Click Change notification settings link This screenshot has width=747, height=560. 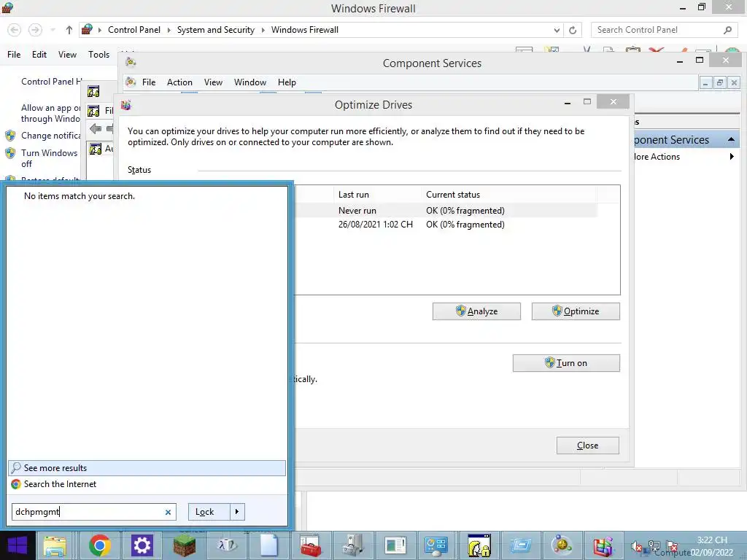[51, 136]
